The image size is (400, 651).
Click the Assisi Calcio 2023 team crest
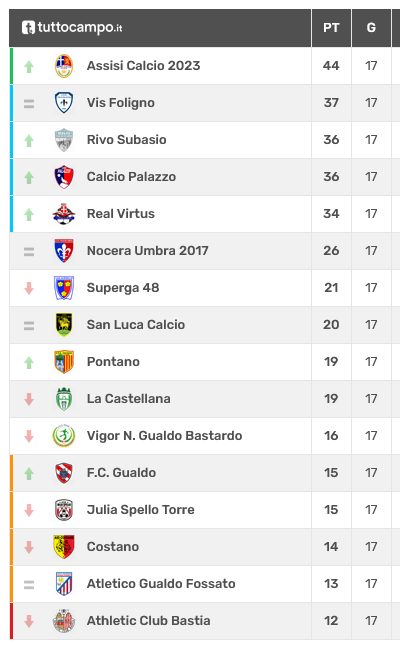[64, 66]
